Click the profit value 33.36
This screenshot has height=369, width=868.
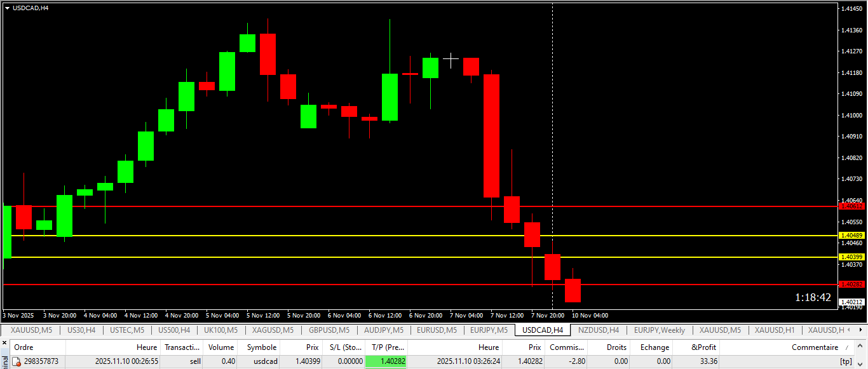(x=708, y=361)
